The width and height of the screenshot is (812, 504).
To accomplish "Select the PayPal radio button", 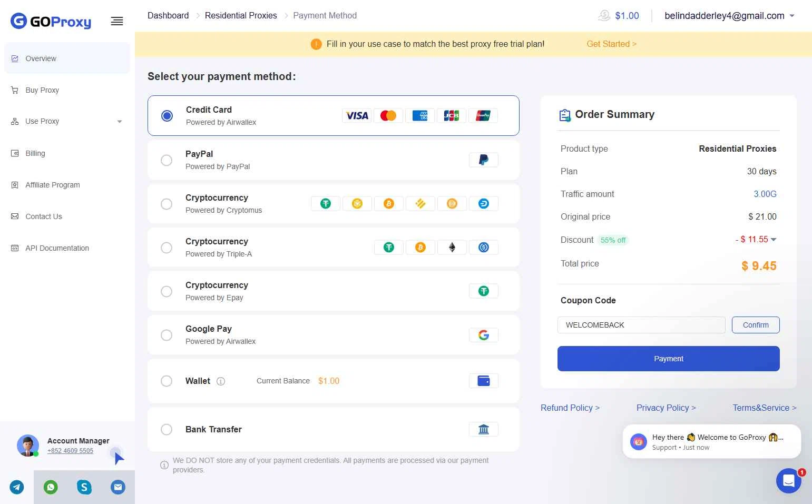I will coord(167,160).
